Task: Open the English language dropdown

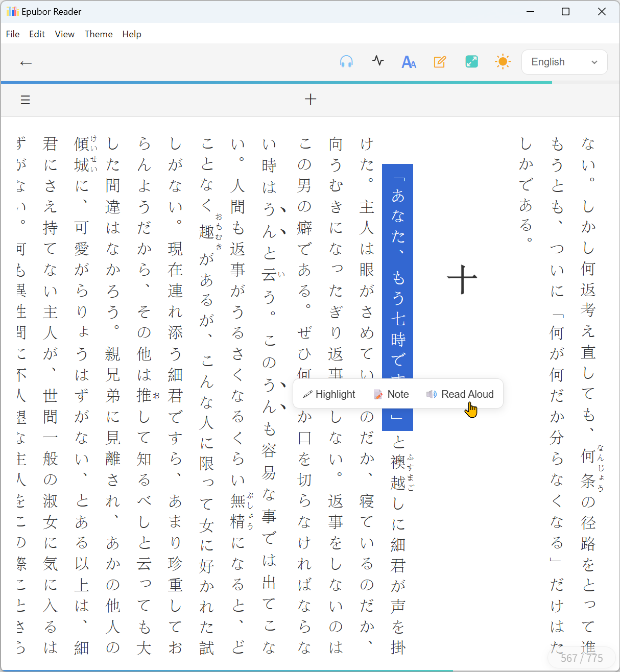Action: [x=564, y=62]
